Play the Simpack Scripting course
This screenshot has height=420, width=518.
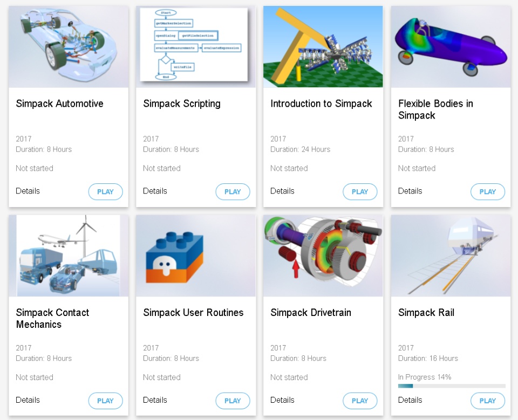coord(233,191)
